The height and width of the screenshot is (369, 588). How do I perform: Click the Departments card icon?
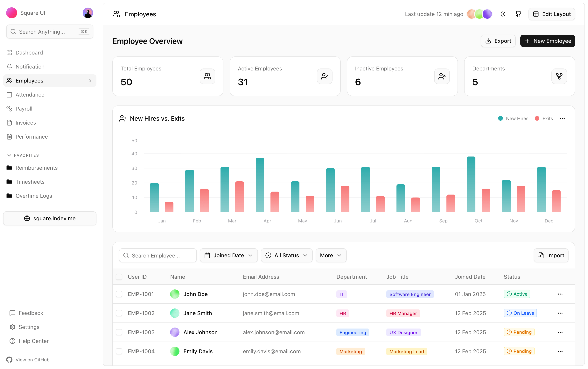(559, 76)
